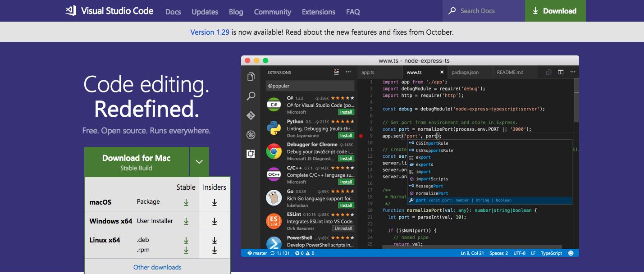Open feedback via the smiley in the status bar

pyautogui.click(x=571, y=253)
